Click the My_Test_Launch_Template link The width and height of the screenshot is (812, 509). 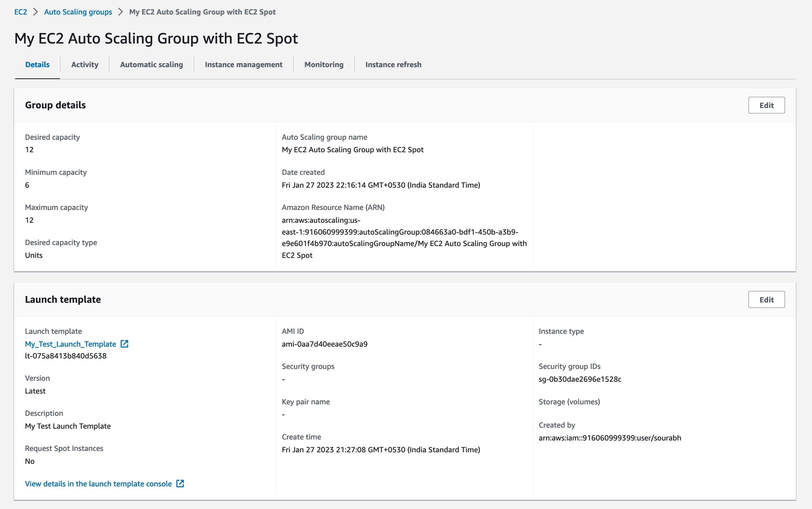[70, 344]
